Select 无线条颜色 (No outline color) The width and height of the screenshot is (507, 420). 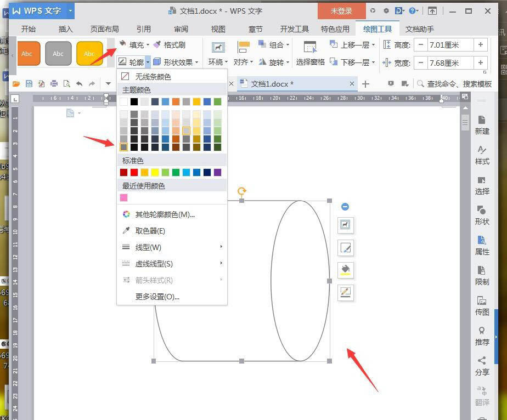(172, 77)
